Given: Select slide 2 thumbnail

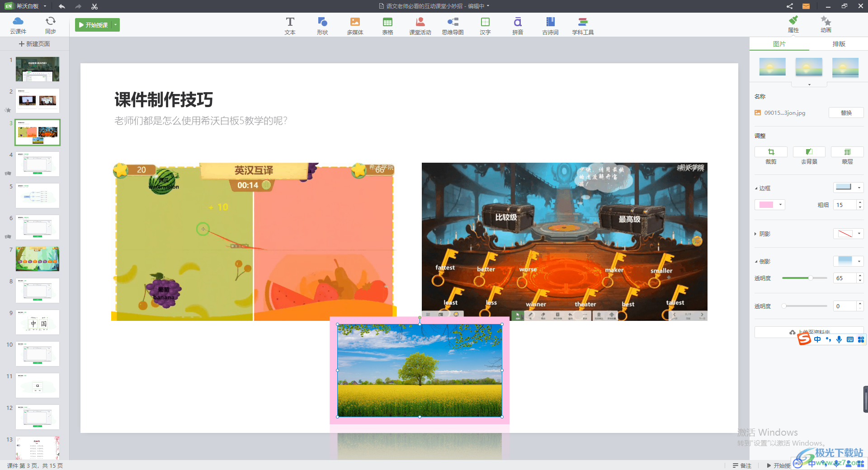Looking at the screenshot, I should coord(38,101).
